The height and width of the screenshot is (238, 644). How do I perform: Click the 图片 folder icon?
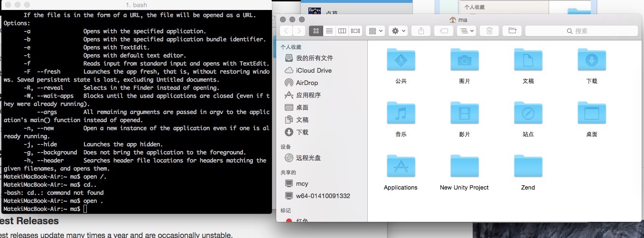click(465, 59)
